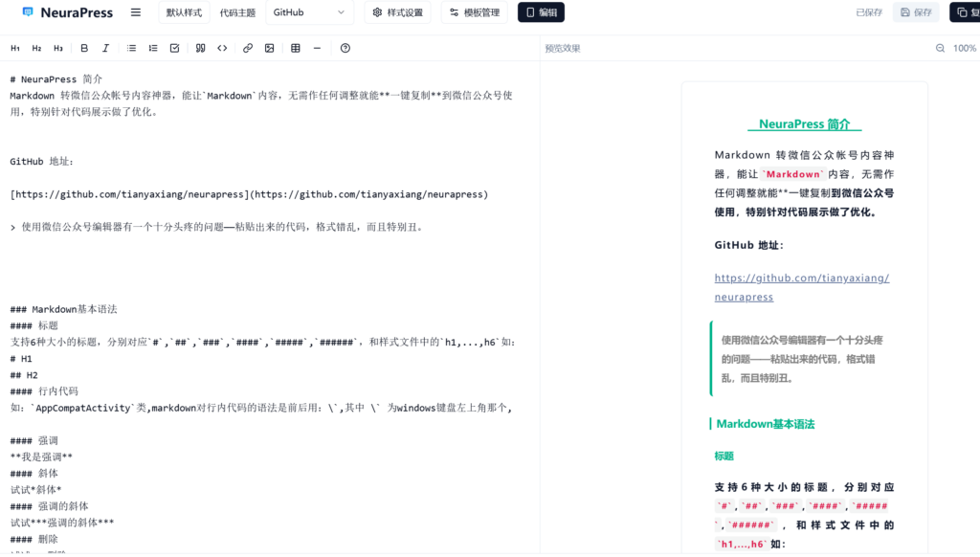Open the hamburger menu beside NeuraPress

point(136,11)
